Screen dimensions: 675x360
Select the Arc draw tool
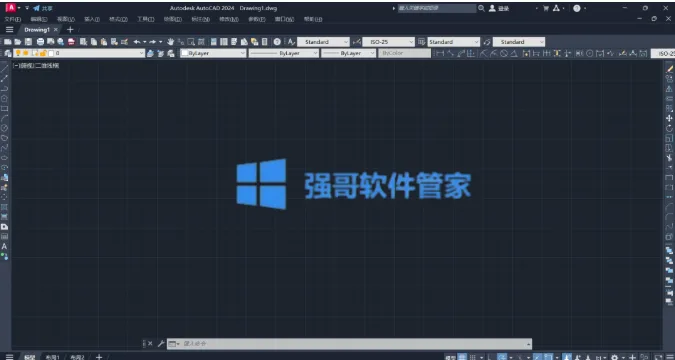[x=5, y=118]
